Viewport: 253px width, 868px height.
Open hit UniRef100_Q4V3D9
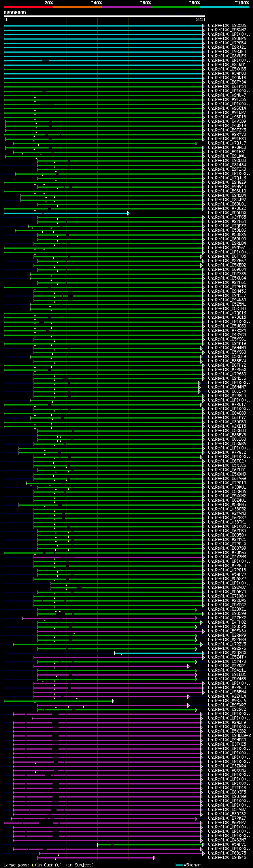(x=227, y=122)
